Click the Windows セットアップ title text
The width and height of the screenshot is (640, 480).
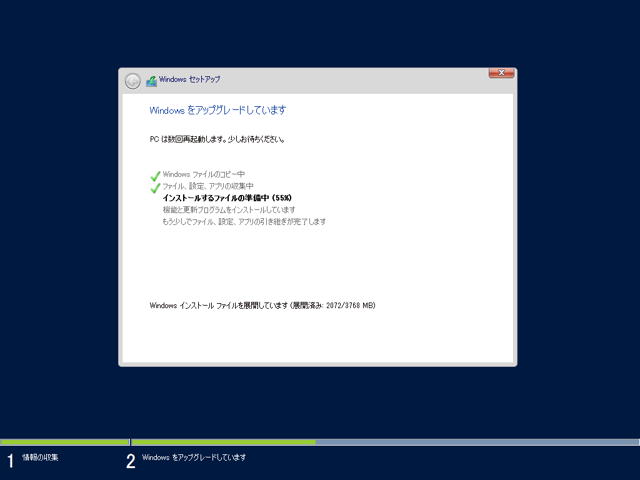[189, 79]
